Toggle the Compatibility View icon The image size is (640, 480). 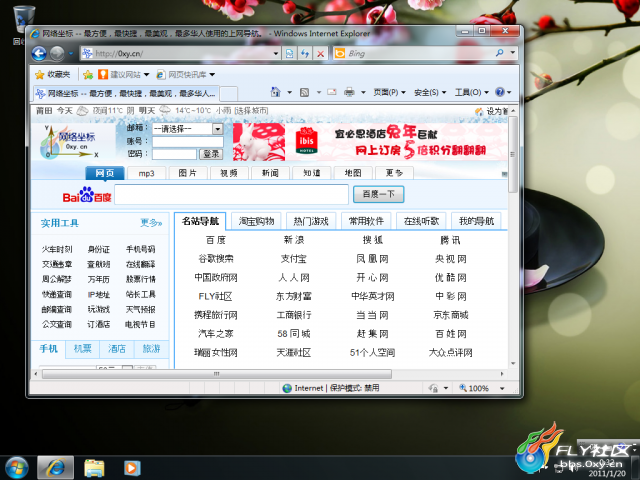click(289, 53)
